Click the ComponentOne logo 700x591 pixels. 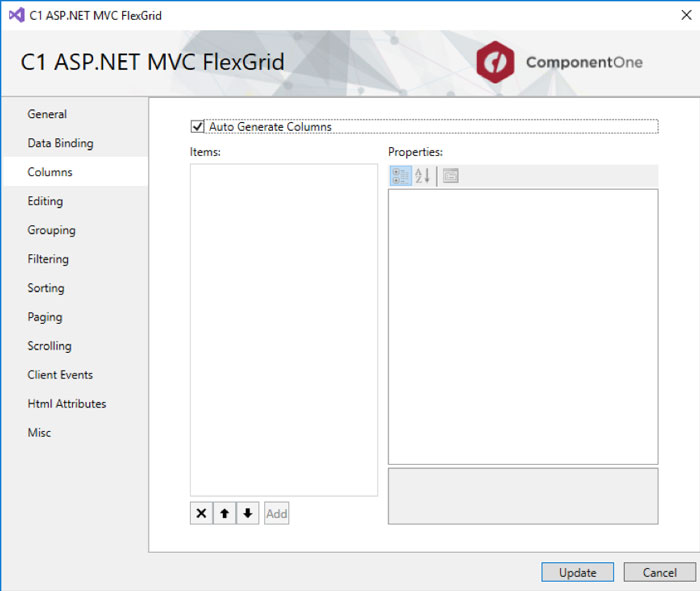coord(560,62)
